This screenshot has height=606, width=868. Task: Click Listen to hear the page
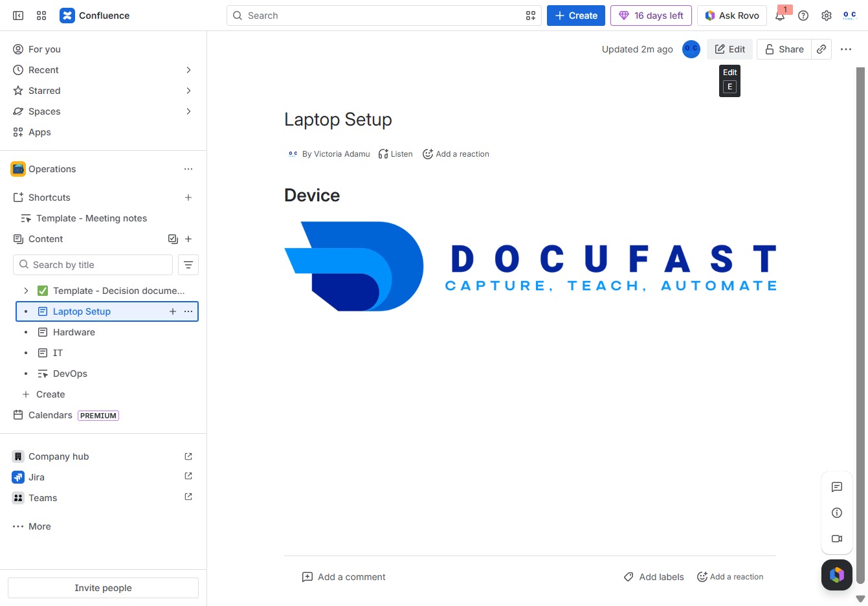(395, 154)
